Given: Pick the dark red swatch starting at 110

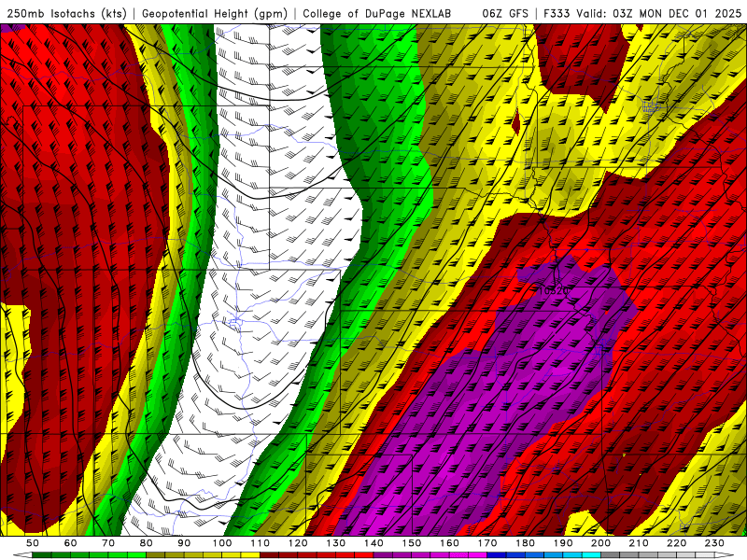Looking at the screenshot, I should tap(269, 555).
